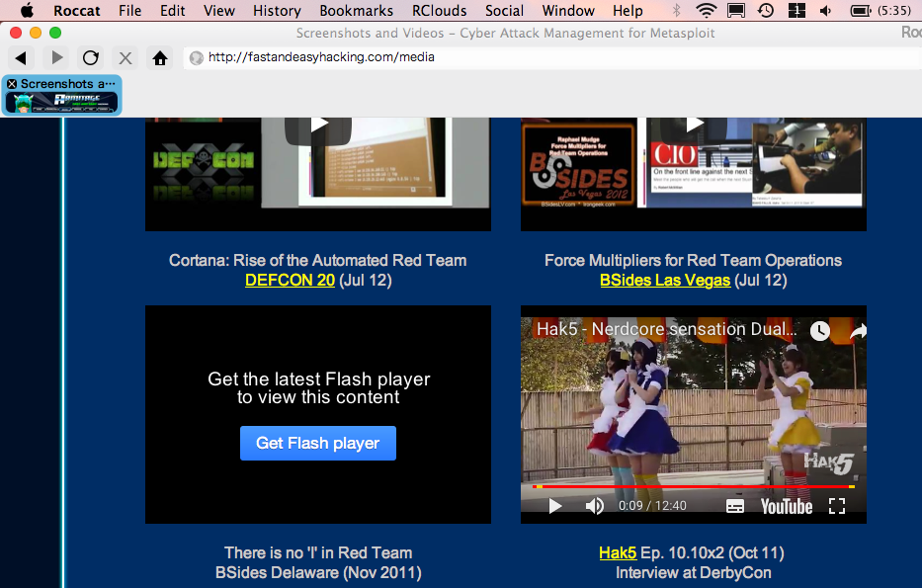Click the Get Flash player button

point(318,444)
